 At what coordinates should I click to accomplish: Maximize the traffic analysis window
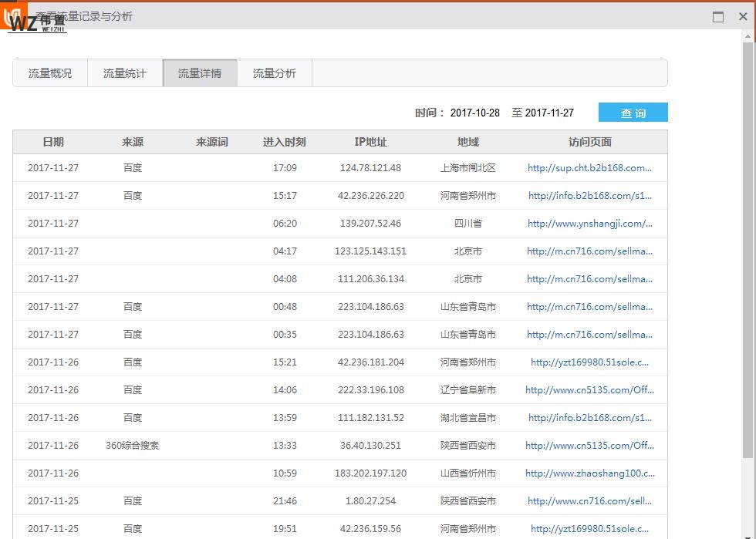(x=718, y=17)
